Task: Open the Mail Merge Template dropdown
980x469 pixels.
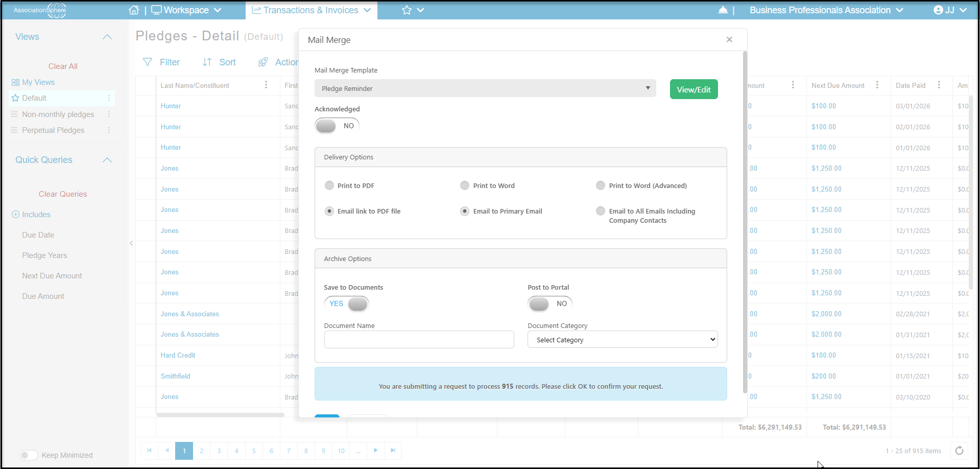Action: click(485, 88)
